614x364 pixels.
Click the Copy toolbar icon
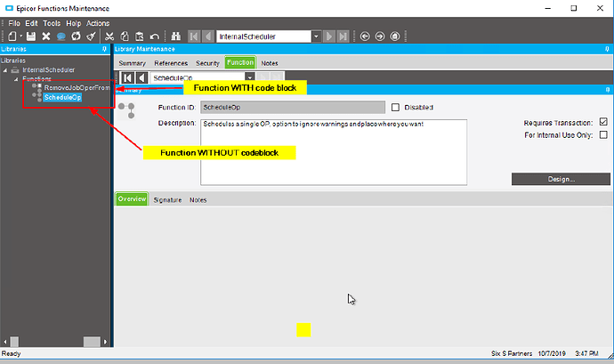125,36
